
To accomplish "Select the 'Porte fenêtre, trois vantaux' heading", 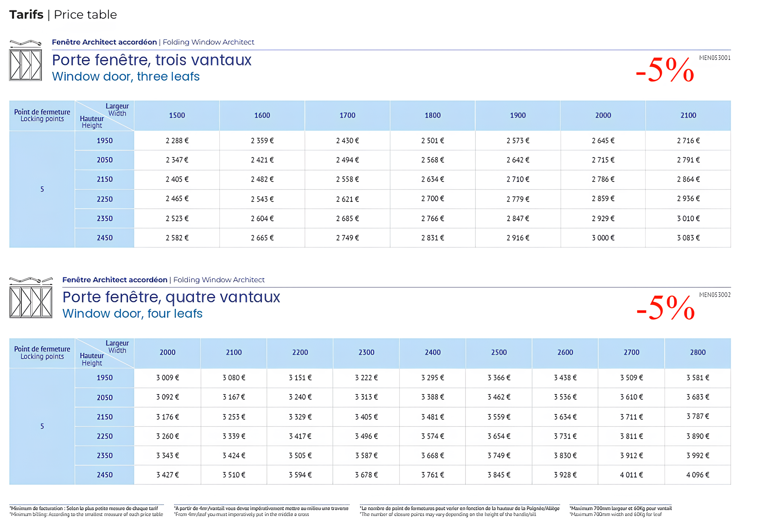I will click(152, 60).
